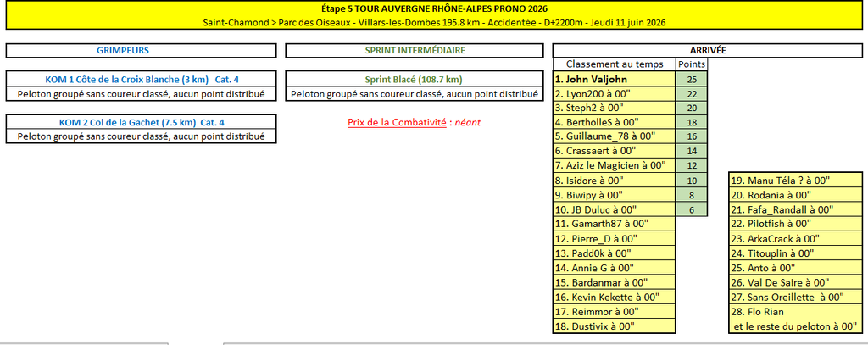Click the 'KOM 2 Col de la Gachet' cell
This screenshot has height=345, width=868.
(x=142, y=122)
